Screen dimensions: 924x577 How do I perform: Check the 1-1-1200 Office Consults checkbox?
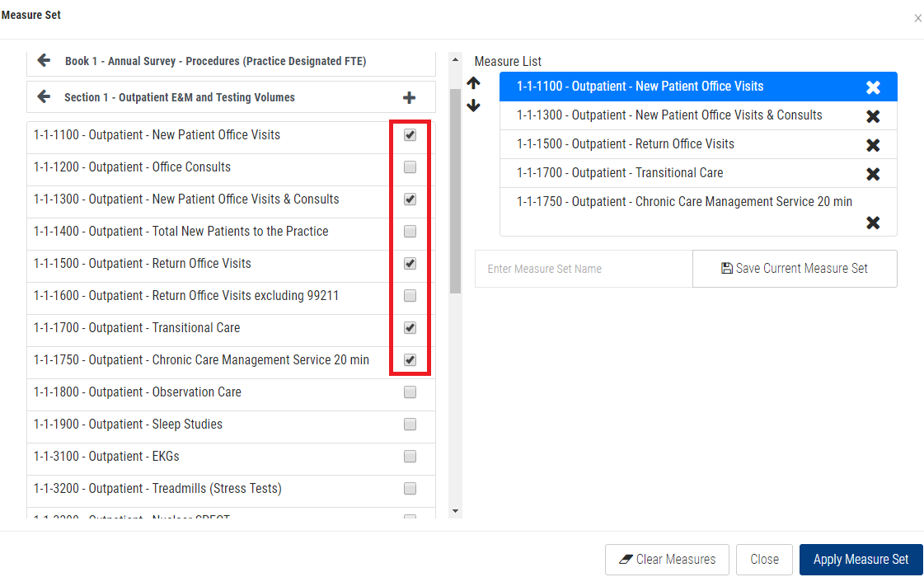pos(410,167)
